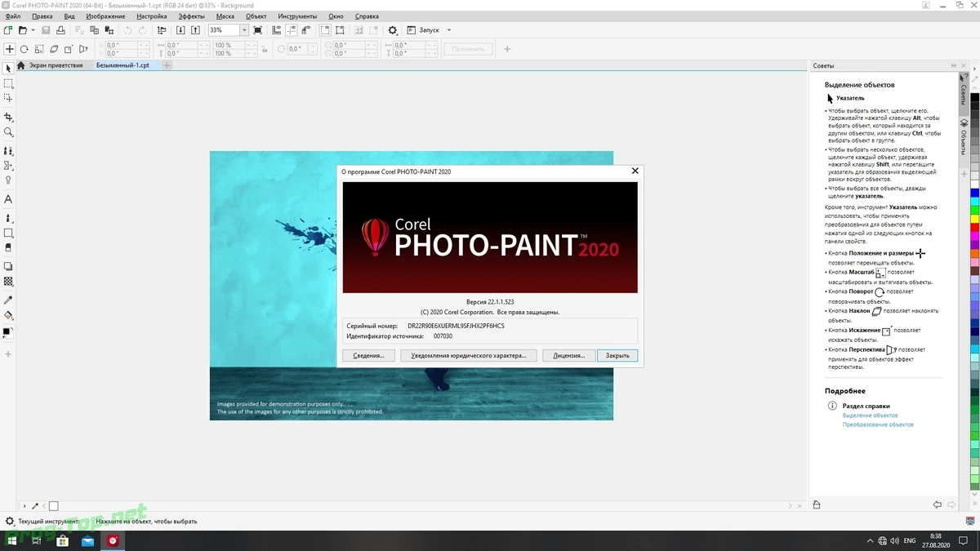Select the Liquid Smear tool

(8, 166)
